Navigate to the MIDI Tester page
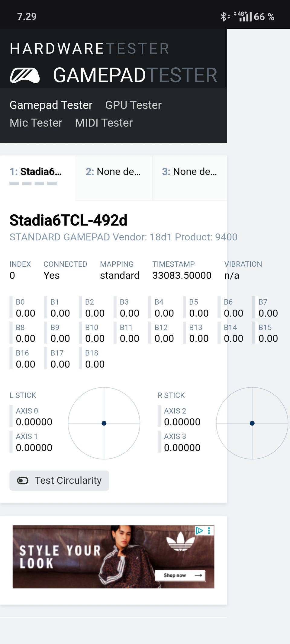 104,123
